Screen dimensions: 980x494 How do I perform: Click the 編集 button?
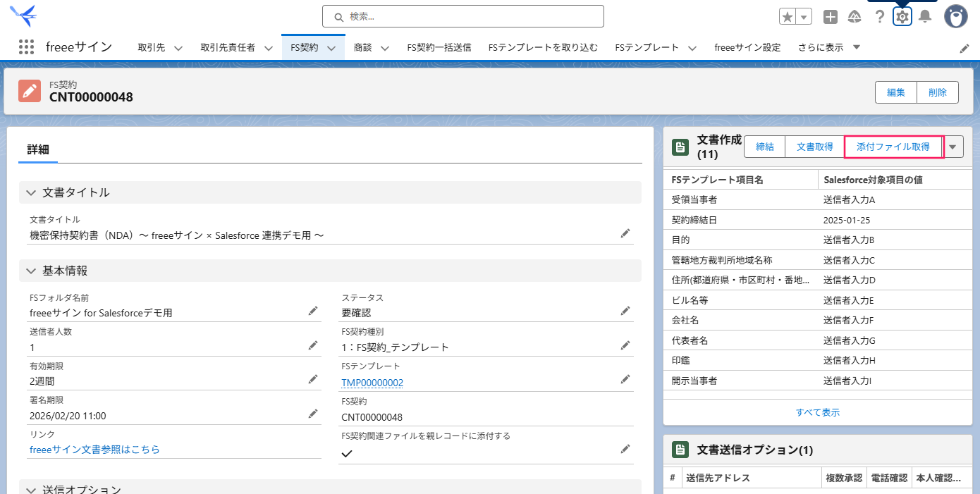(x=896, y=92)
